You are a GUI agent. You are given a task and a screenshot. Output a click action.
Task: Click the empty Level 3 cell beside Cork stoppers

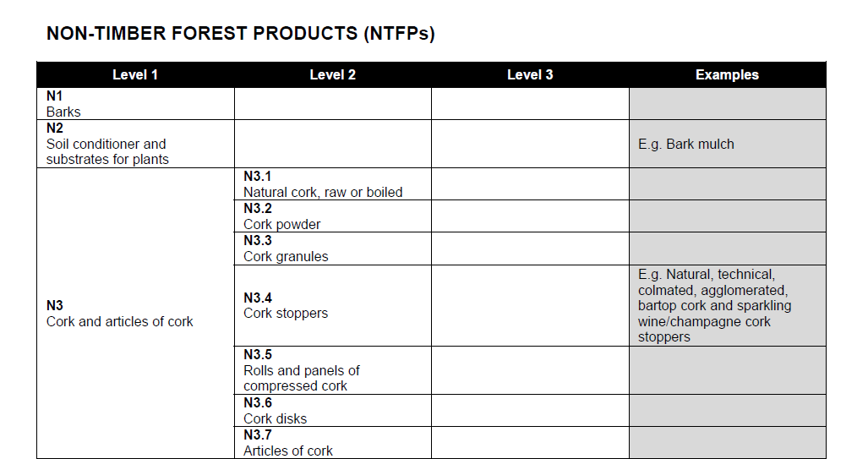(x=530, y=305)
